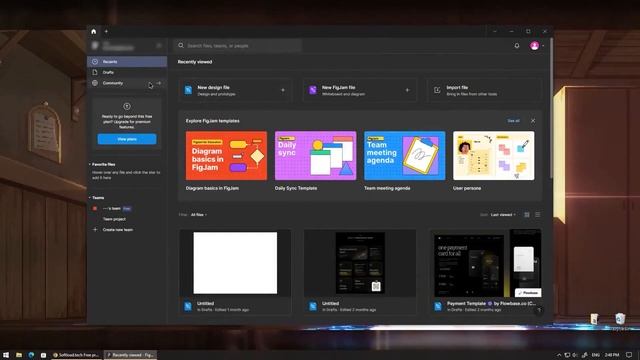The height and width of the screenshot is (360, 640).
Task: Switch to the browser taskbar window
Action: pos(76,355)
